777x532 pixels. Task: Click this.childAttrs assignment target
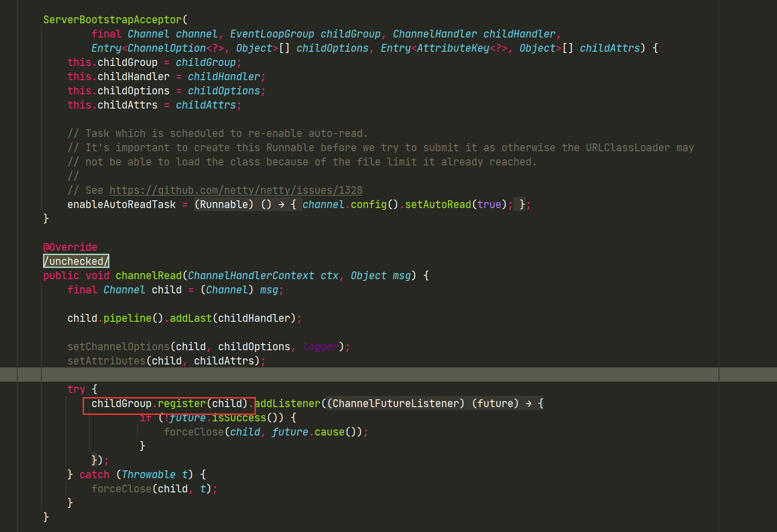112,105
